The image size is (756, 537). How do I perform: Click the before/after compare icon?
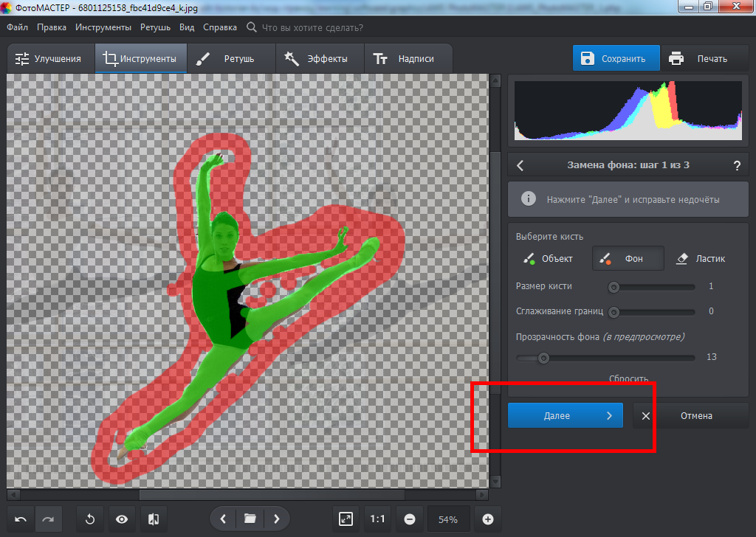(154, 519)
